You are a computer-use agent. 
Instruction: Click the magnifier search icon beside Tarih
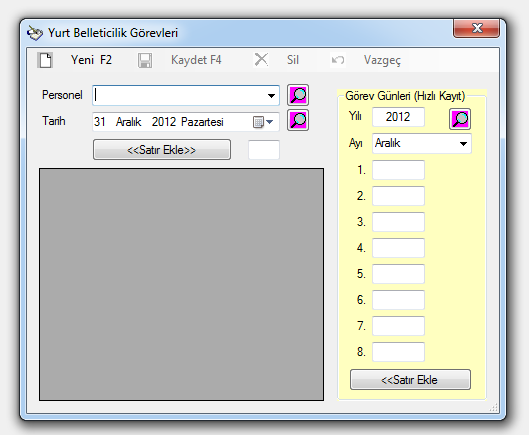click(x=298, y=120)
